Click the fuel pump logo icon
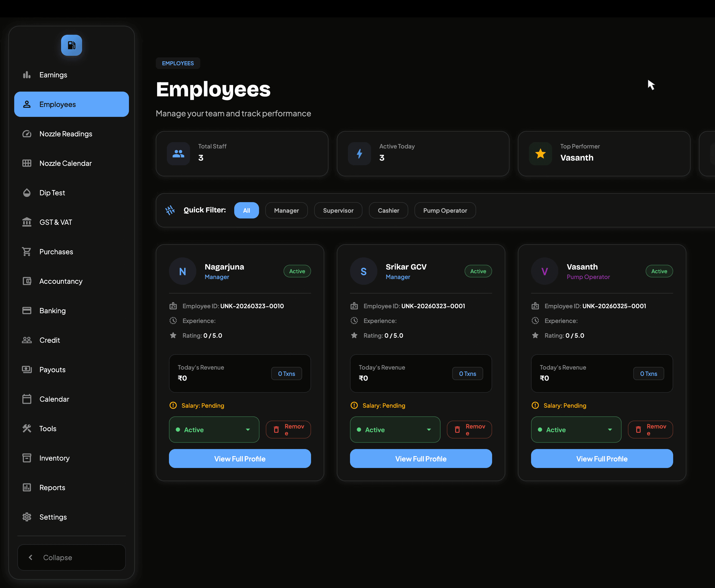The width and height of the screenshot is (715, 588). pos(72,45)
